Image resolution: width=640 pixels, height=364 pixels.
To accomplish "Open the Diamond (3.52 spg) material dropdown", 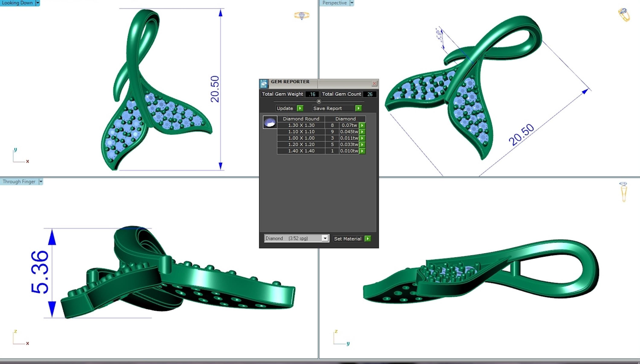I will [x=325, y=238].
